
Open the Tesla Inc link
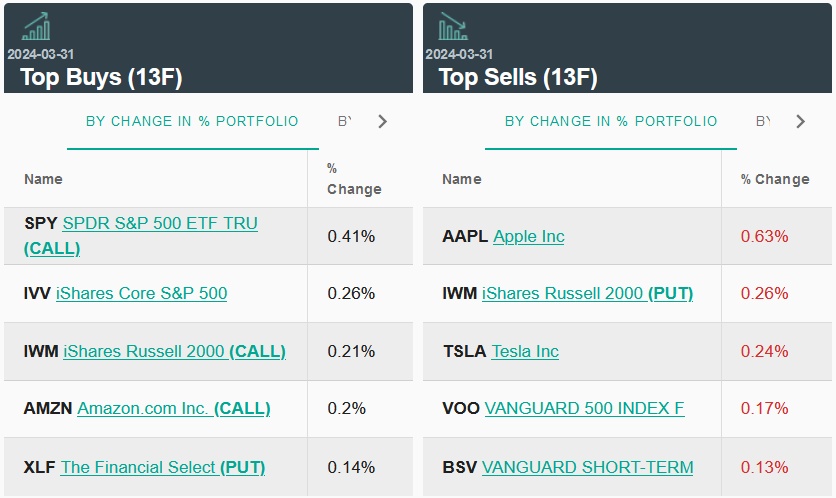click(x=525, y=351)
